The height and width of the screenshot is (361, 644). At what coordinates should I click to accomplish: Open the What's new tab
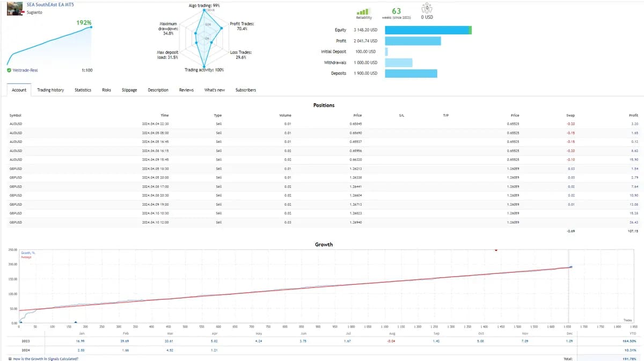click(x=214, y=90)
